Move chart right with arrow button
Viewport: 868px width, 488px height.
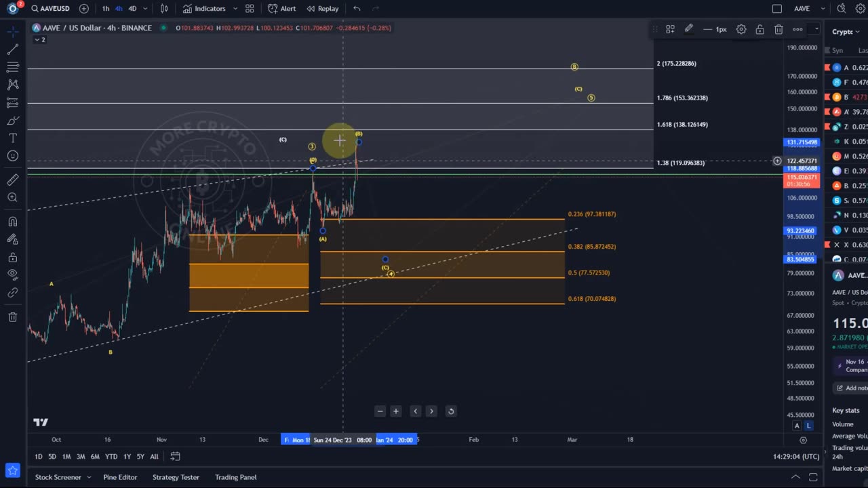(x=431, y=411)
